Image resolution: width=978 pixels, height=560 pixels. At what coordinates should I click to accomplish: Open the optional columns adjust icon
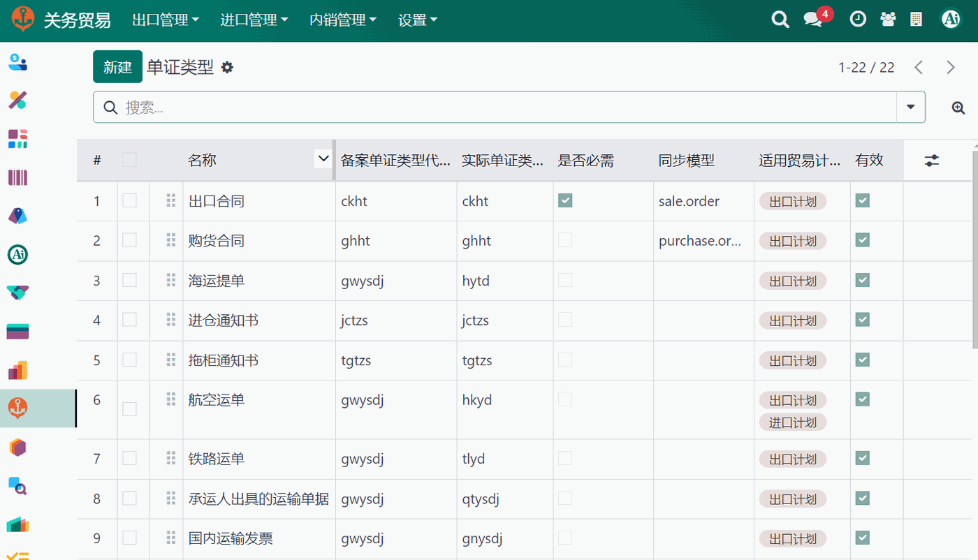932,161
